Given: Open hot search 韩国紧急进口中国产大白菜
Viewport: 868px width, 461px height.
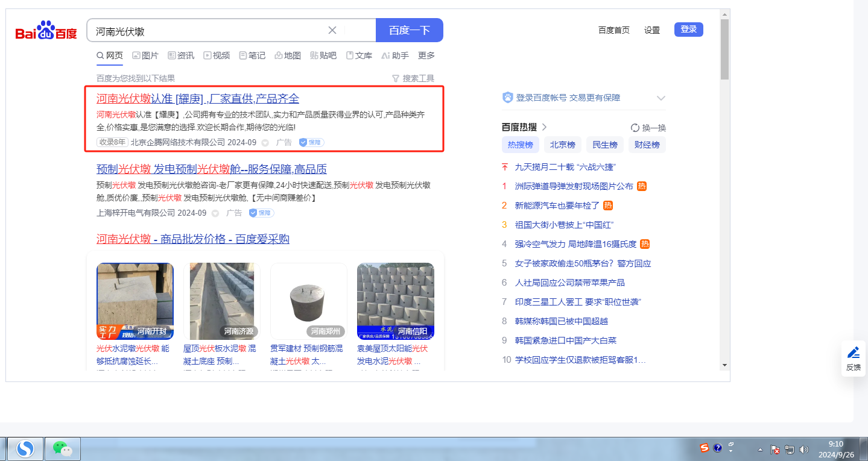Looking at the screenshot, I should point(566,340).
